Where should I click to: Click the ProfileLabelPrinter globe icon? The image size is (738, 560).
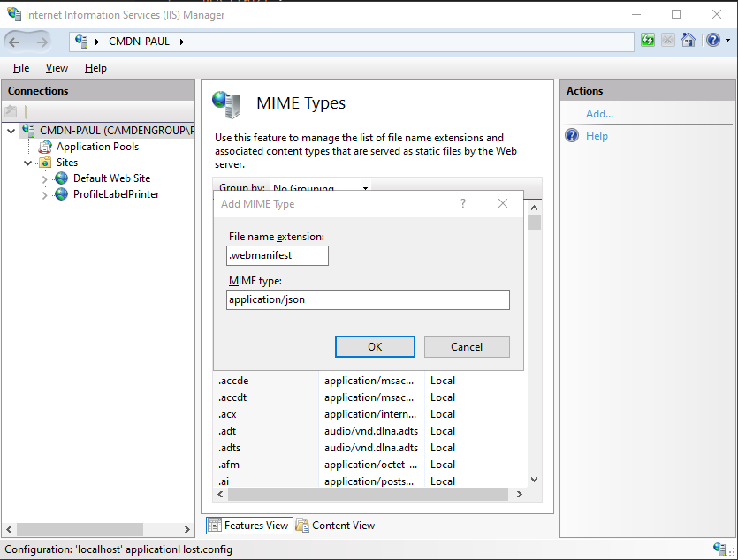61,194
